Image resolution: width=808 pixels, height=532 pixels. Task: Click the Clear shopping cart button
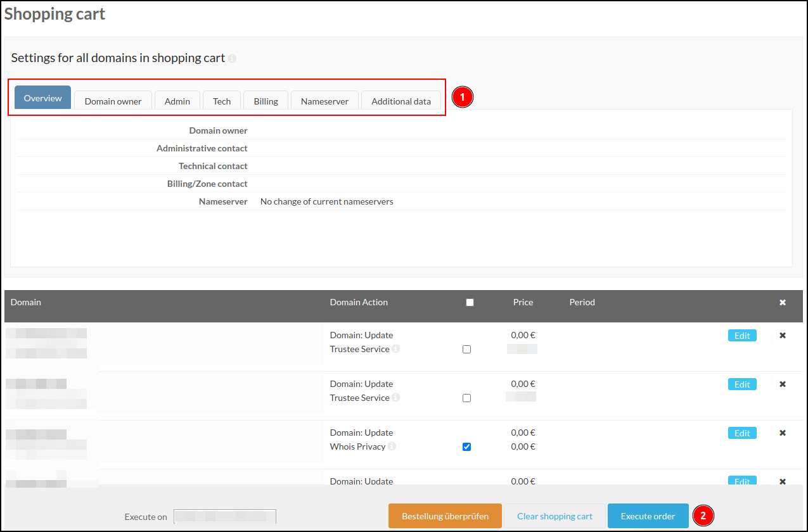(x=555, y=516)
